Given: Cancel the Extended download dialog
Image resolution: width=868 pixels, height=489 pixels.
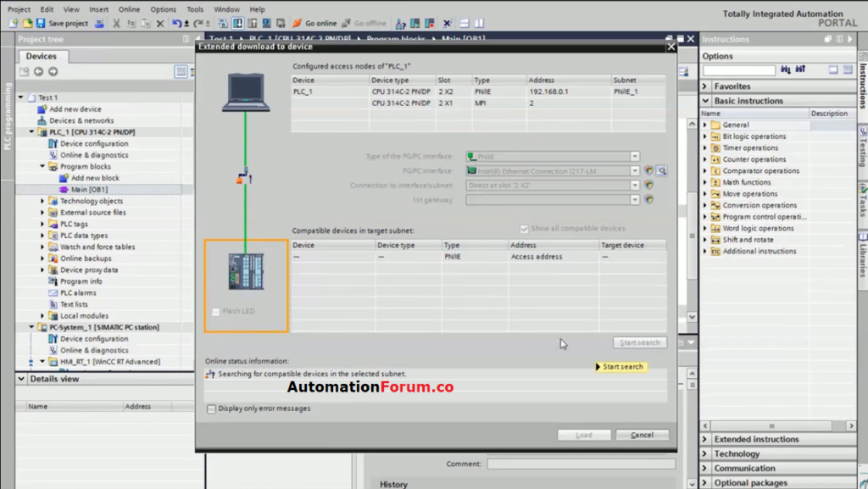Looking at the screenshot, I should pos(642,434).
